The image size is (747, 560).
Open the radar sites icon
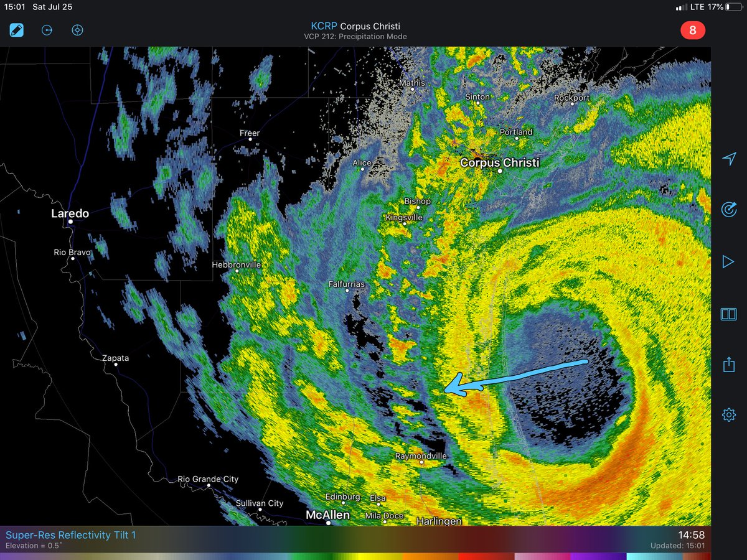pos(729,210)
